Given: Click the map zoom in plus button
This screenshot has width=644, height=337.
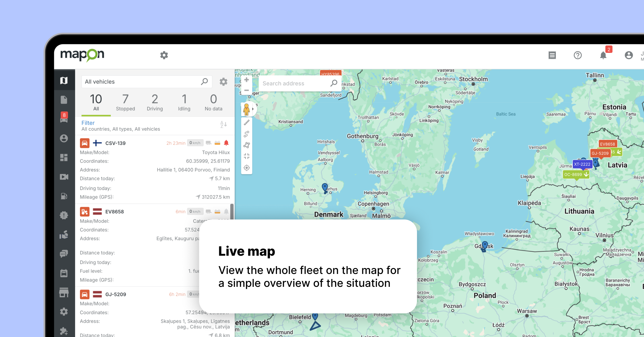Looking at the screenshot, I should click(247, 80).
